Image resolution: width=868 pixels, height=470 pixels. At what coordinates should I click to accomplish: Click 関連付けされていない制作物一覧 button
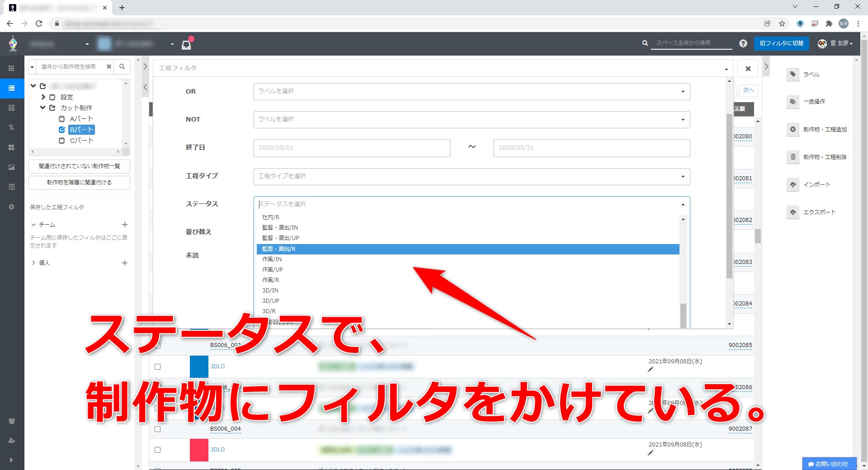79,166
